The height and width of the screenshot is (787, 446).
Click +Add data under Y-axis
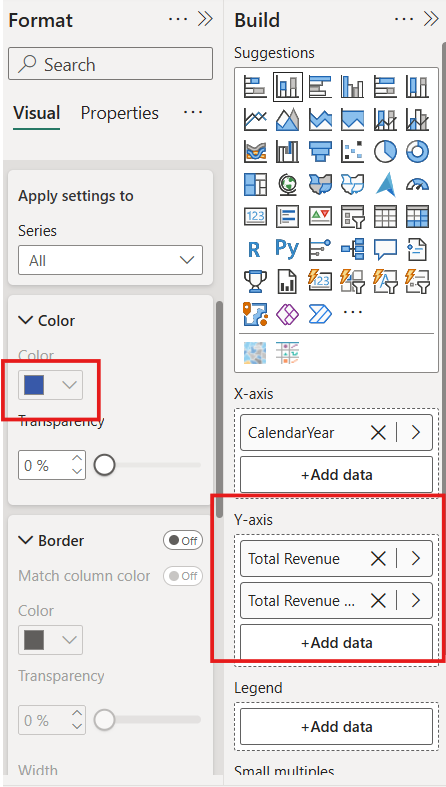coord(336,642)
